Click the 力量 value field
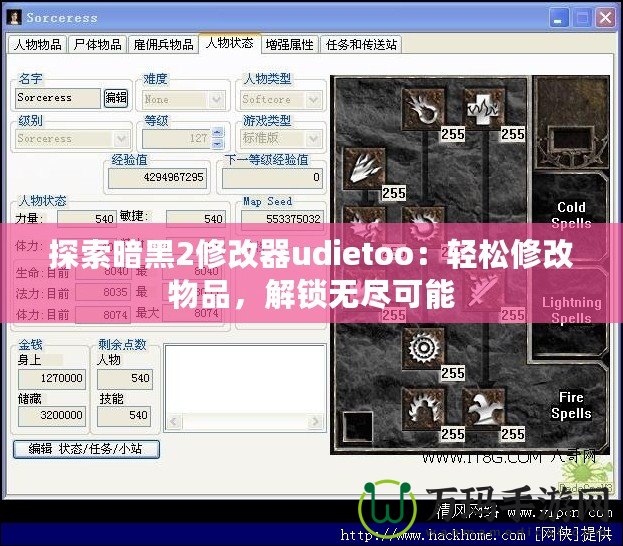The height and width of the screenshot is (546, 623). 87,219
